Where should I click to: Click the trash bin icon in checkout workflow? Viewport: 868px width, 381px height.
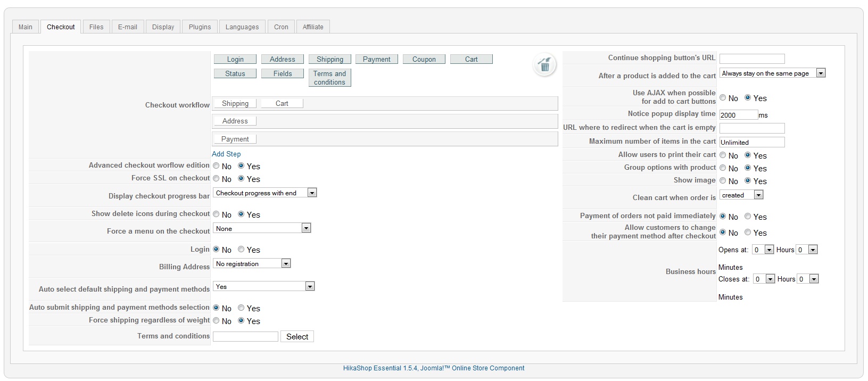click(x=544, y=65)
